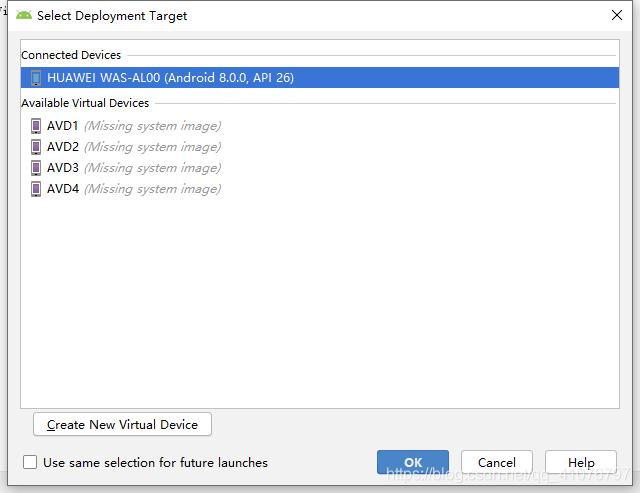Screen dimensions: 640x493
Task: Select AVD4 virtual device
Action: [x=320, y=189]
